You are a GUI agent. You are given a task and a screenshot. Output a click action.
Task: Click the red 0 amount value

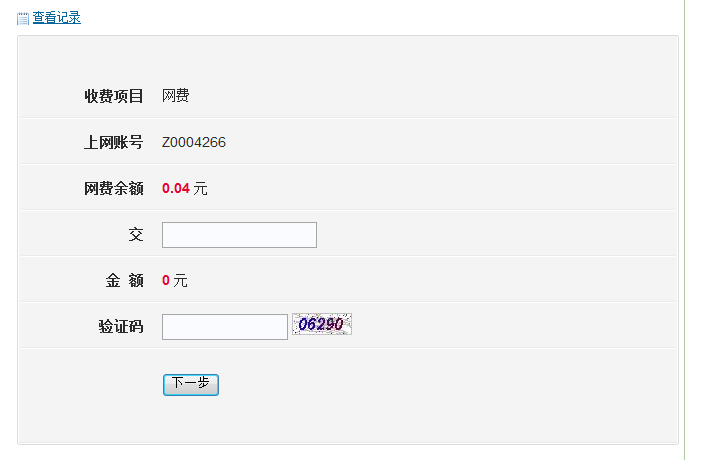click(166, 281)
